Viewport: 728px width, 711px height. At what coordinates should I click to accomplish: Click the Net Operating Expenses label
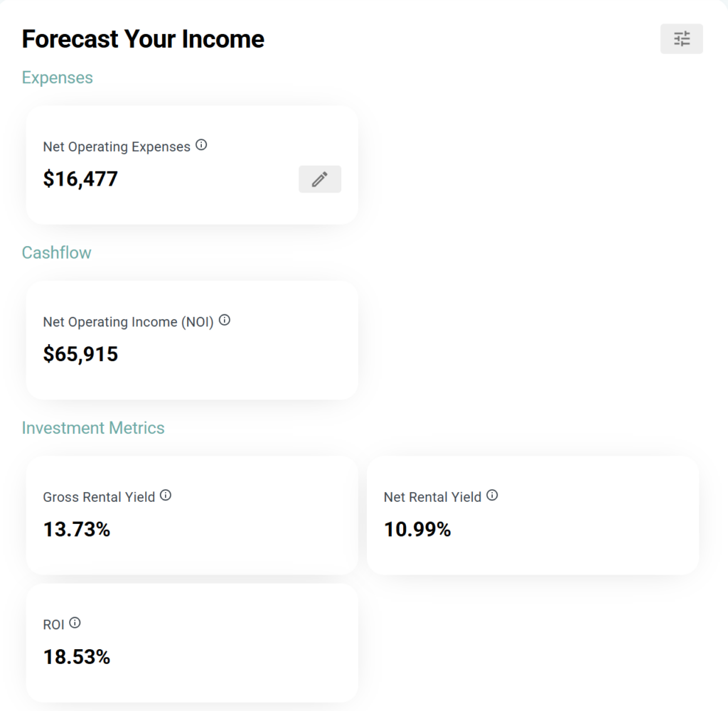point(117,147)
